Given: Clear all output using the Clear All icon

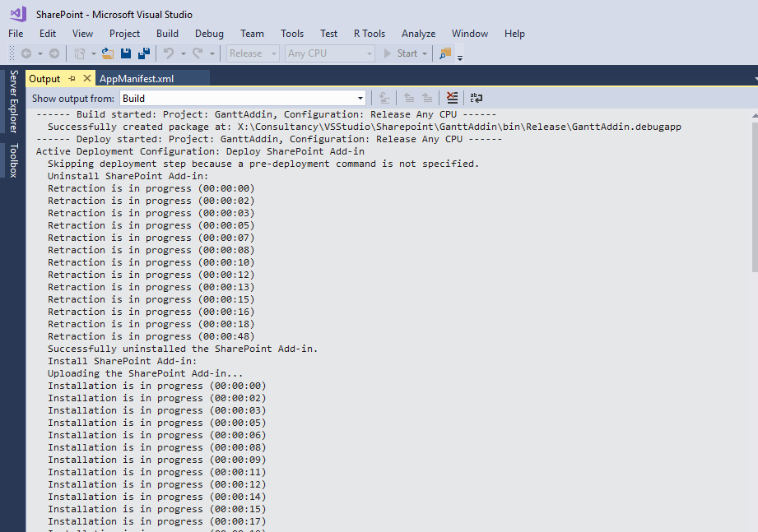Looking at the screenshot, I should [452, 96].
